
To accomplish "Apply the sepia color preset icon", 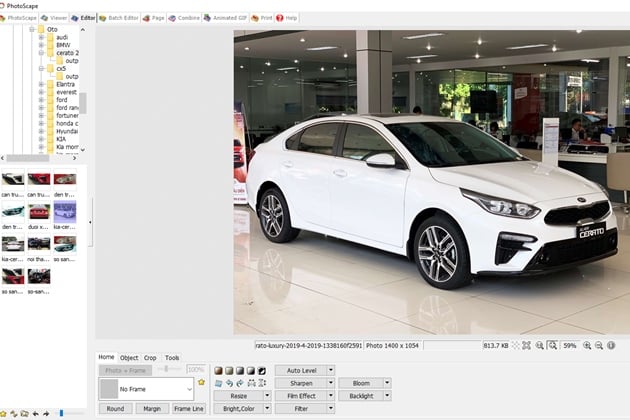I will pyautogui.click(x=218, y=370).
